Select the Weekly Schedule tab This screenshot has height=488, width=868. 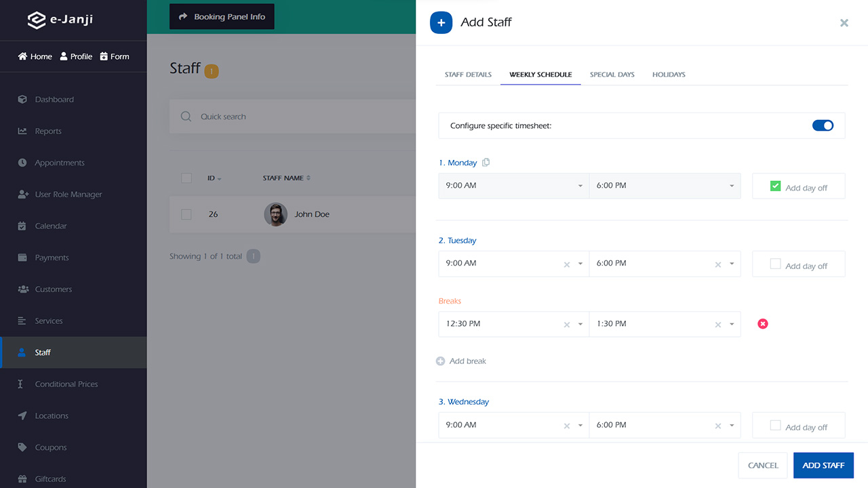tap(540, 75)
